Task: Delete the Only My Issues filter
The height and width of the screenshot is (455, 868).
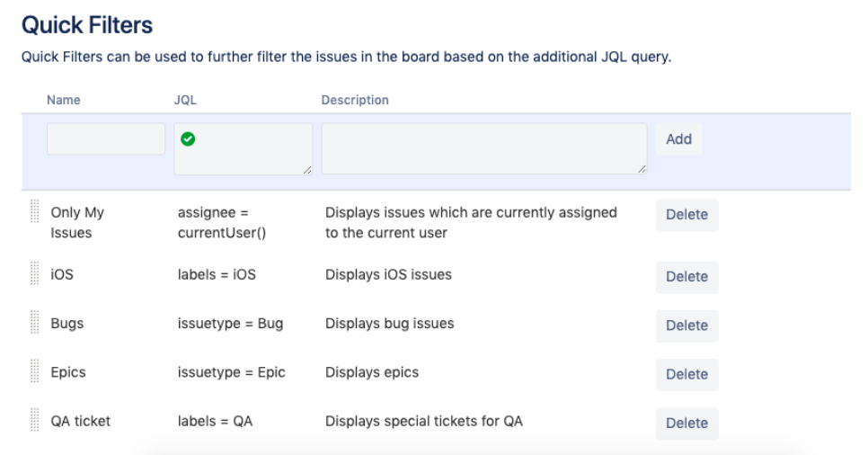Action: tap(686, 215)
